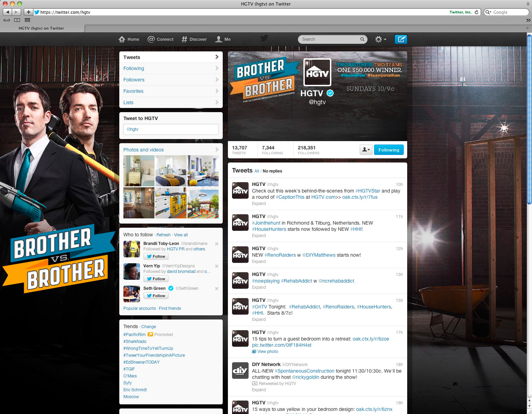View HGTV's 218,351 followers count

(x=309, y=150)
